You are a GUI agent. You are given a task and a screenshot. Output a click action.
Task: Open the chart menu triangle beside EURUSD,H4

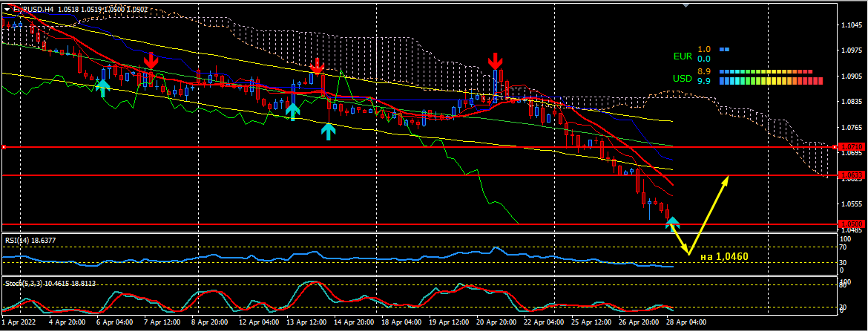[7, 9]
